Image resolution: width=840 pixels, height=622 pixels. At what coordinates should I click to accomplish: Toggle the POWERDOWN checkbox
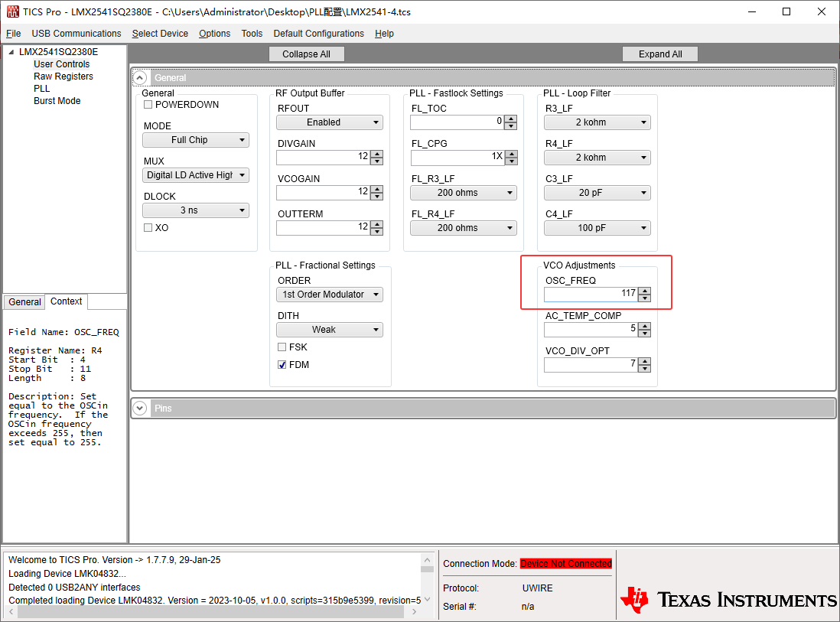tap(148, 105)
